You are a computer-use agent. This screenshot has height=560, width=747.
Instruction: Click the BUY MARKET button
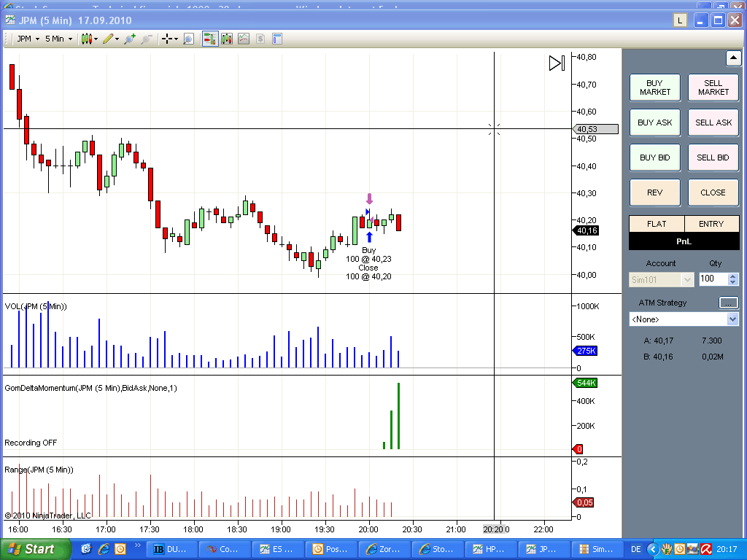(x=655, y=87)
